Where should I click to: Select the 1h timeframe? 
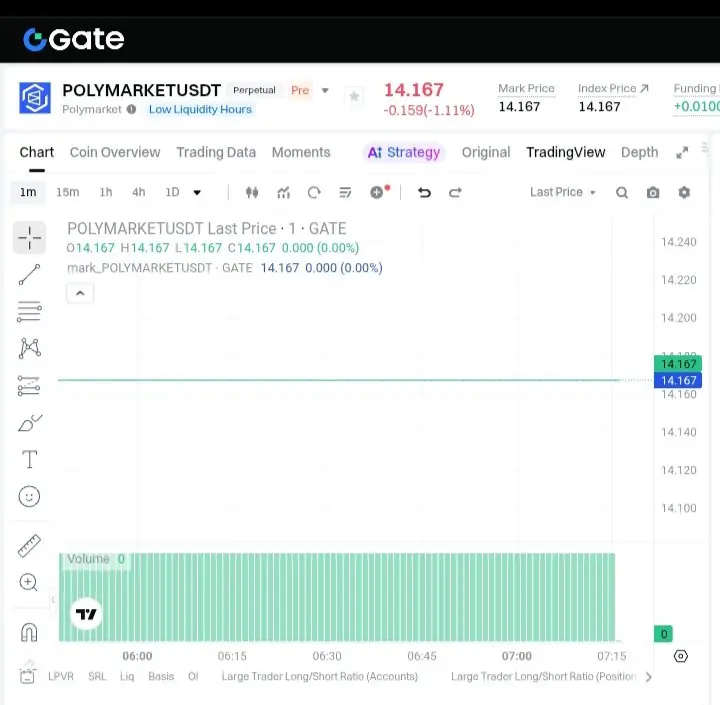106,192
